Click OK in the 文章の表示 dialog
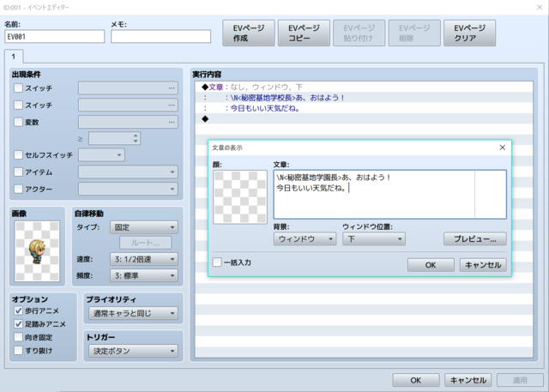The image size is (549, 392). click(431, 265)
